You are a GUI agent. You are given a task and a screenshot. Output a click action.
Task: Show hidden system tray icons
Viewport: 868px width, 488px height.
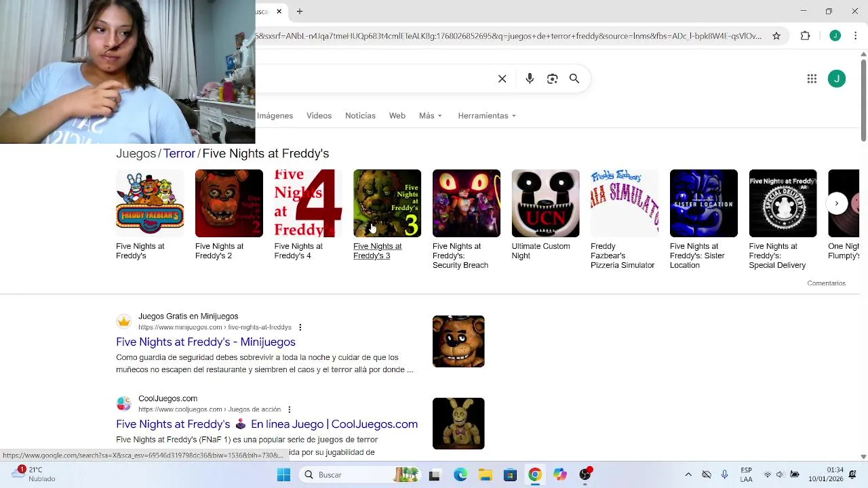coord(688,475)
